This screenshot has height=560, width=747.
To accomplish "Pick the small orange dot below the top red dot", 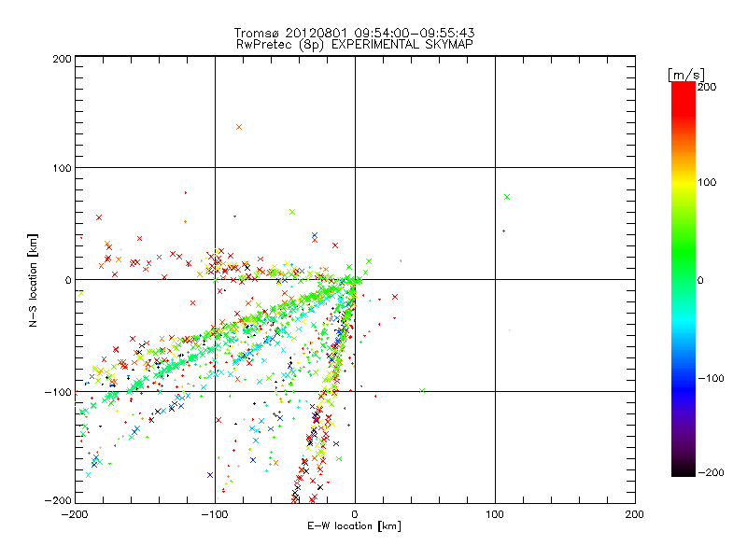I will [185, 222].
